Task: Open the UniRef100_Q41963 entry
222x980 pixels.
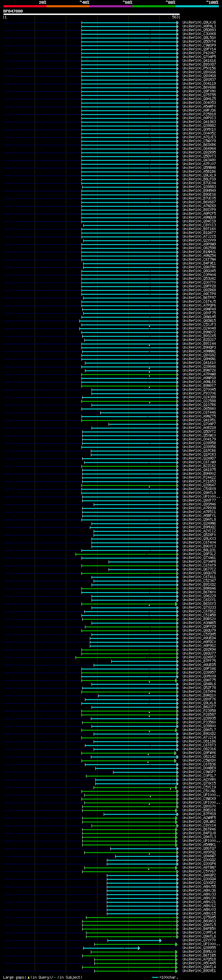Action: [x=199, y=122]
